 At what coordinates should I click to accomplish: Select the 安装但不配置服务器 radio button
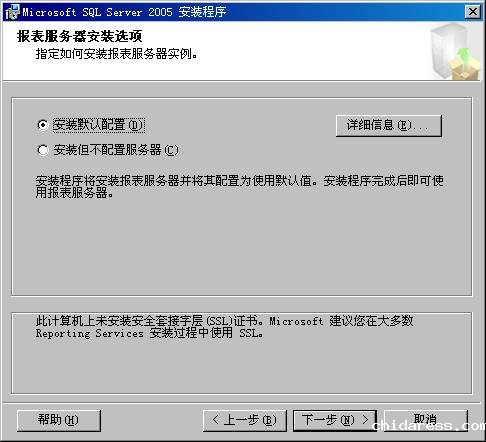click(43, 150)
